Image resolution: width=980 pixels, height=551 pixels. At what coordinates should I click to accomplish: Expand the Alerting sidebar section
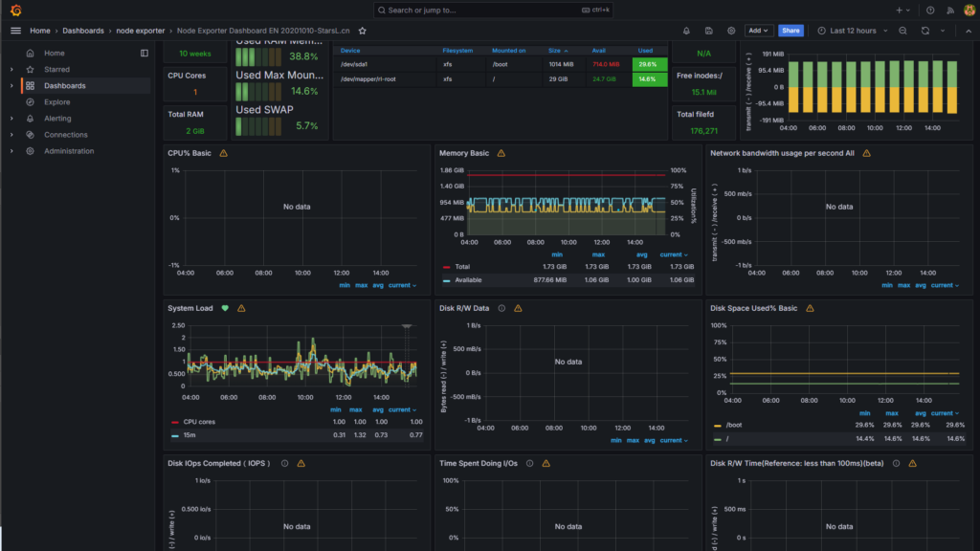click(11, 118)
